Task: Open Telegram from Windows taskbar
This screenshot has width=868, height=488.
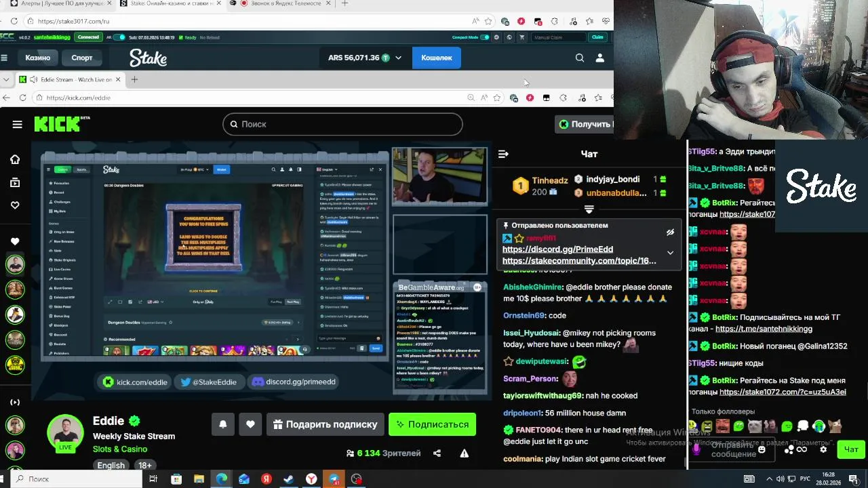Action: click(x=334, y=479)
